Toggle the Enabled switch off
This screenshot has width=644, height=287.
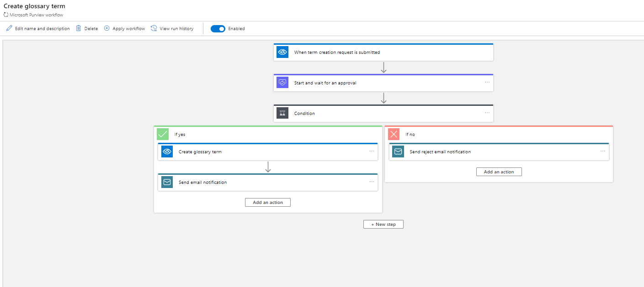(218, 29)
